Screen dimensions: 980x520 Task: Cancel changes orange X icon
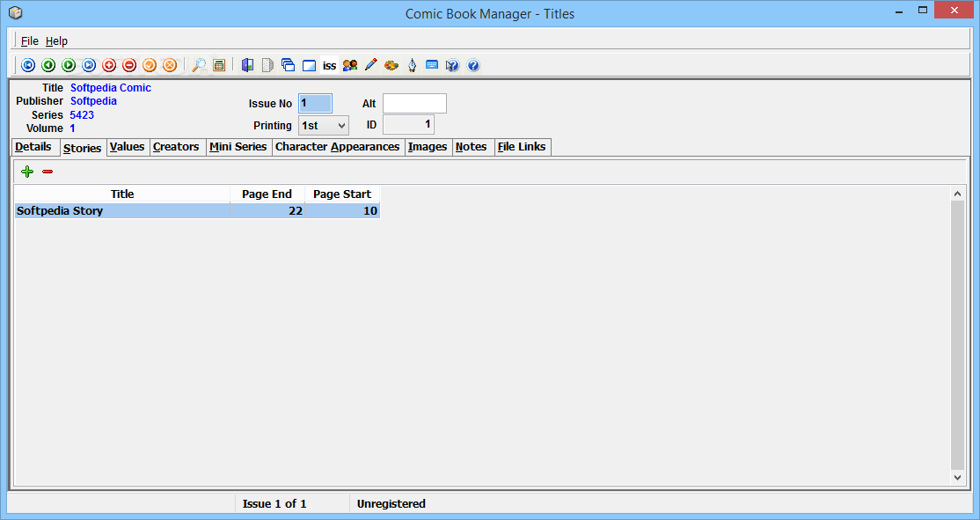[x=170, y=65]
